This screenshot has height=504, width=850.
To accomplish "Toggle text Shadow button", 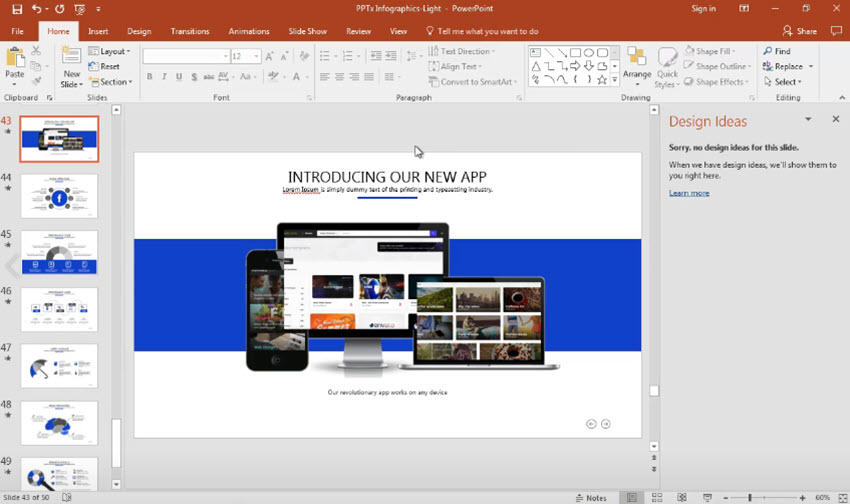I will coord(194,76).
